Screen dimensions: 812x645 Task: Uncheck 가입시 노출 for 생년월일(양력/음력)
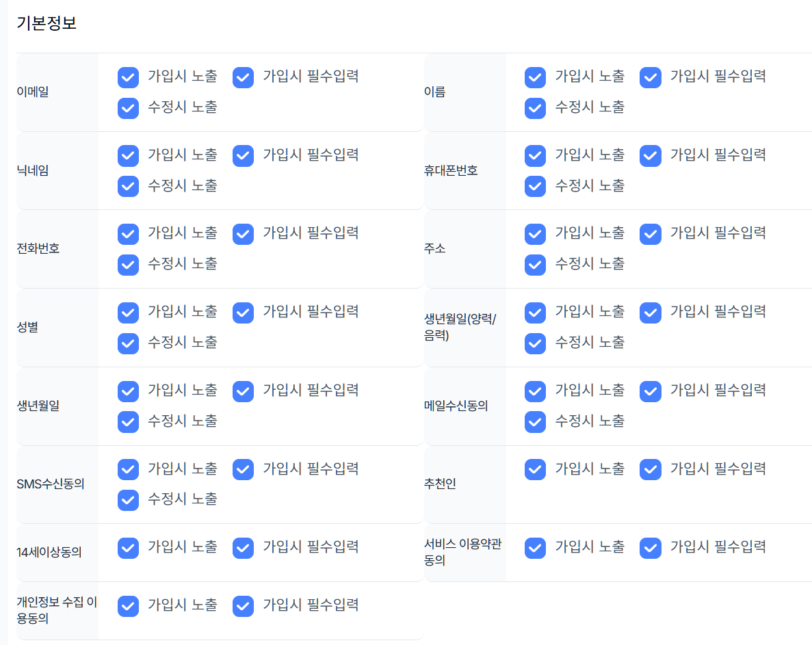coord(535,313)
